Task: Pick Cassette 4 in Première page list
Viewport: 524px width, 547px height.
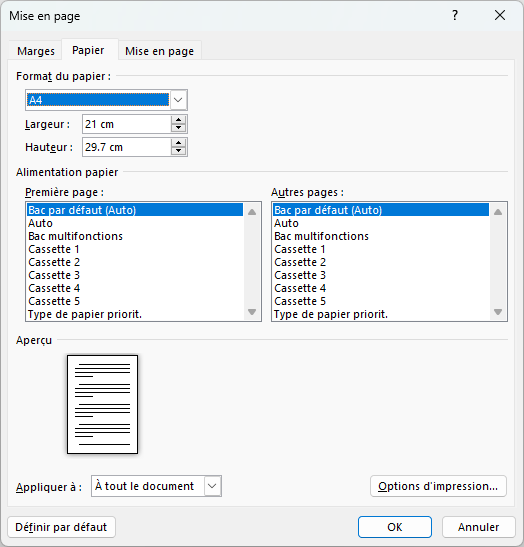Action: [135, 289]
